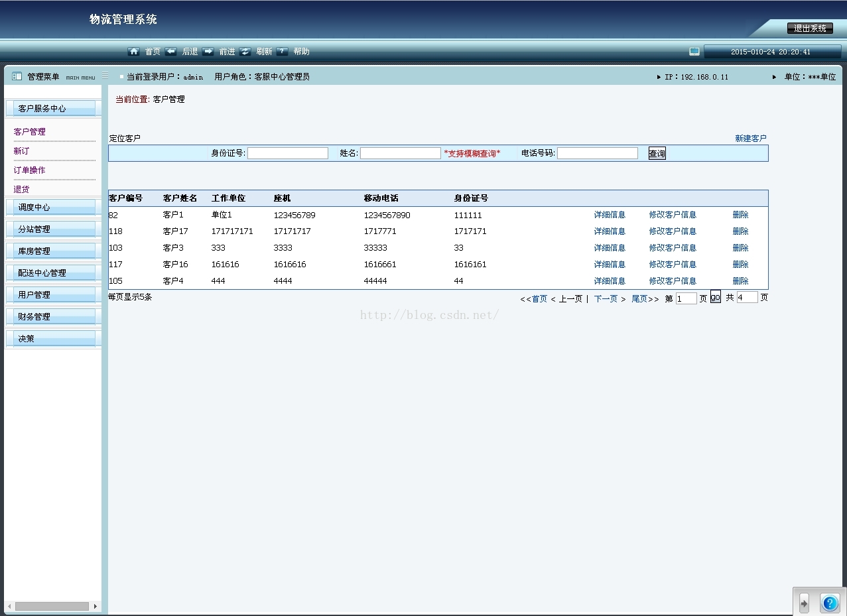Open 新订 in the sidebar

click(22, 151)
